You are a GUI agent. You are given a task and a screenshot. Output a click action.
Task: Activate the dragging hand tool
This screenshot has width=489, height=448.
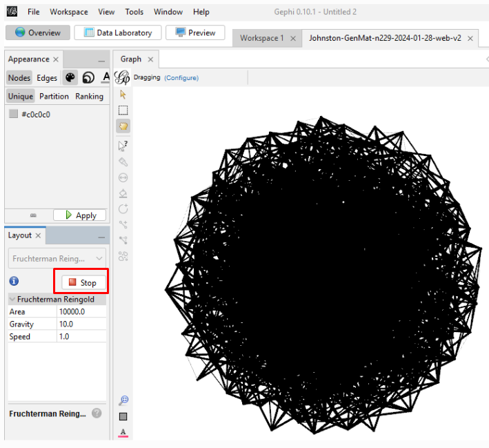123,126
